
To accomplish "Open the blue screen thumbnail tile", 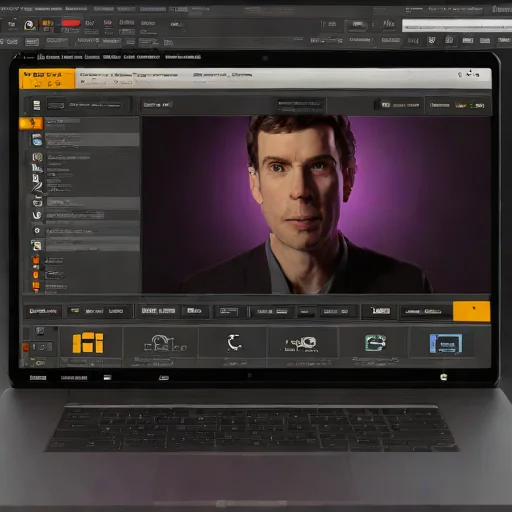I will (x=446, y=344).
